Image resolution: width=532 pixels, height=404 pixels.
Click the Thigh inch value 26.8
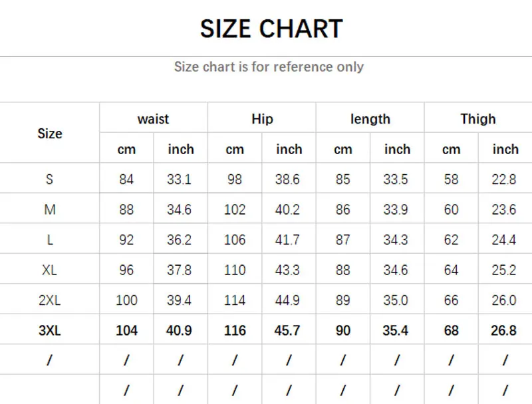(504, 331)
